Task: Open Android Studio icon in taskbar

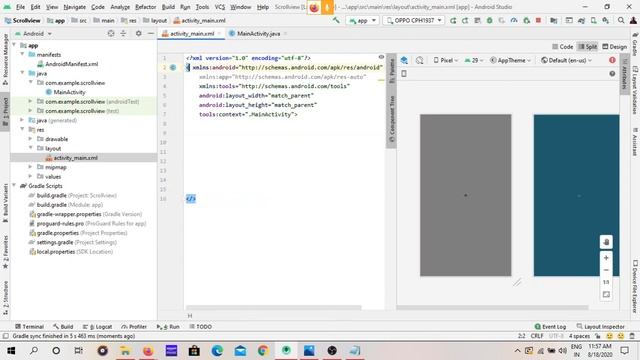Action: pos(286,351)
